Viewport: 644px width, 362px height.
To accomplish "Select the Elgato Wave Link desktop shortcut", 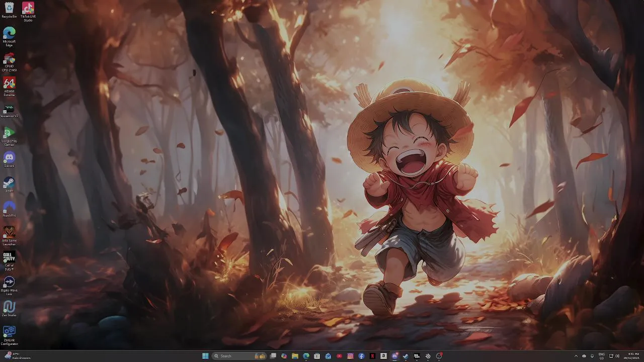I will click(9, 286).
